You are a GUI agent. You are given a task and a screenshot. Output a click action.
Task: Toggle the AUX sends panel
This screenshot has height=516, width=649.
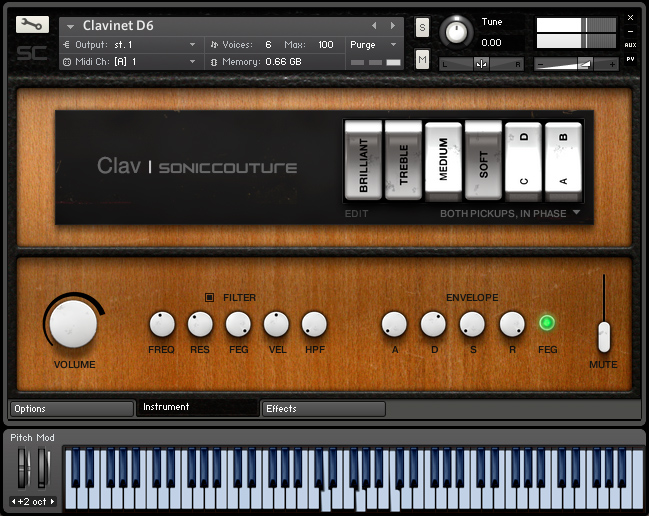pos(630,45)
